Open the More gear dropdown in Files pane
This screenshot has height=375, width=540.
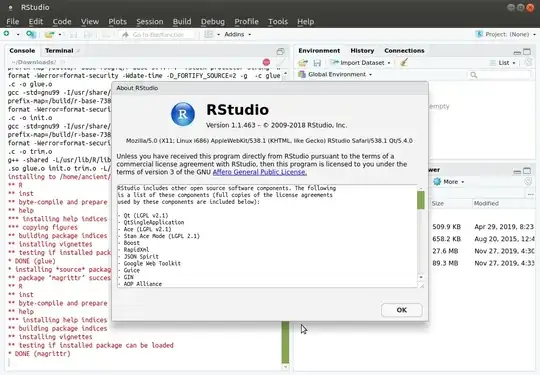point(448,182)
